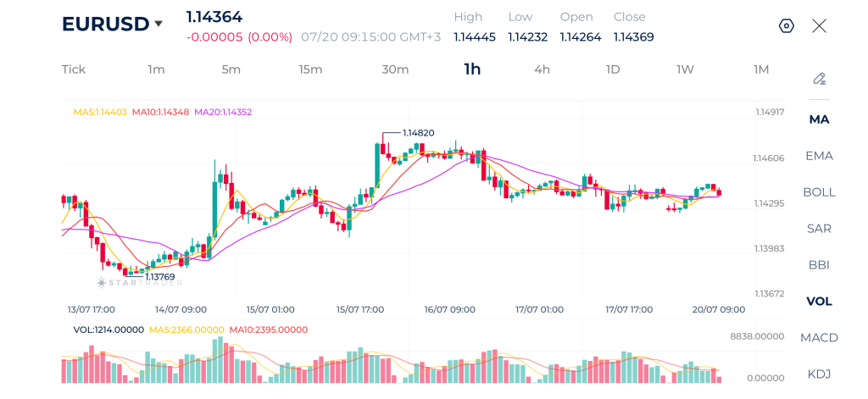Enable the EMA indicator

[x=820, y=156]
